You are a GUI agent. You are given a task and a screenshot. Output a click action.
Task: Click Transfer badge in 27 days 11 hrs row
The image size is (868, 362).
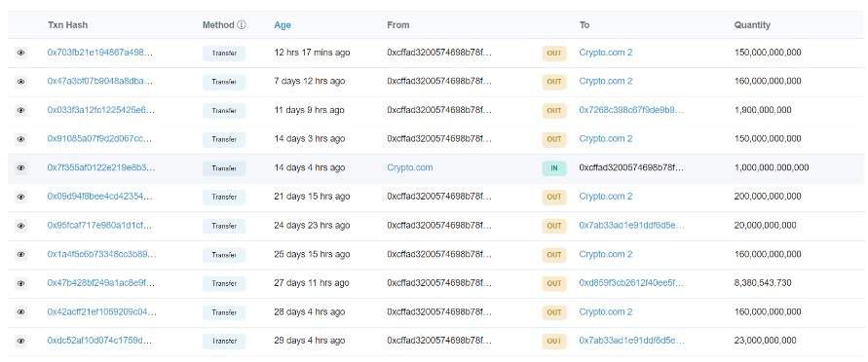[x=224, y=283]
